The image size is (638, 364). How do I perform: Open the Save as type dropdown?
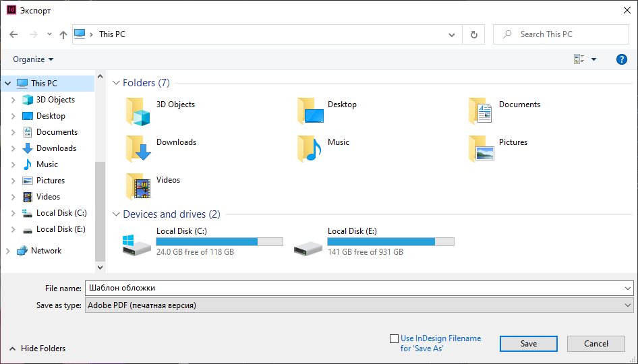pyautogui.click(x=359, y=305)
